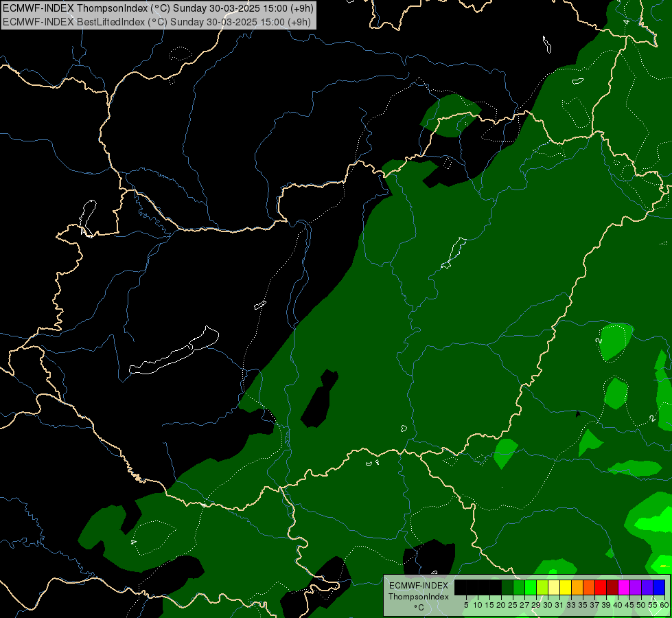
Task: Click the BestLiftedIndex title line at top
Action: pos(157,22)
